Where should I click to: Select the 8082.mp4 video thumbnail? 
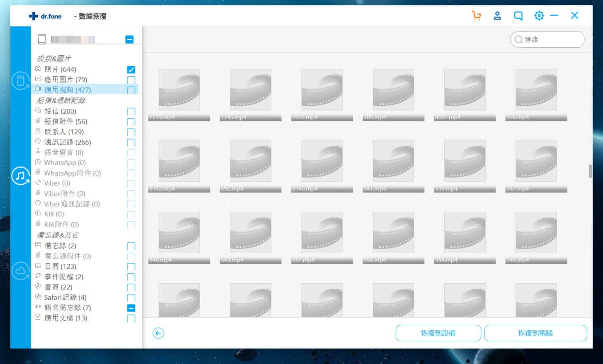465,89
